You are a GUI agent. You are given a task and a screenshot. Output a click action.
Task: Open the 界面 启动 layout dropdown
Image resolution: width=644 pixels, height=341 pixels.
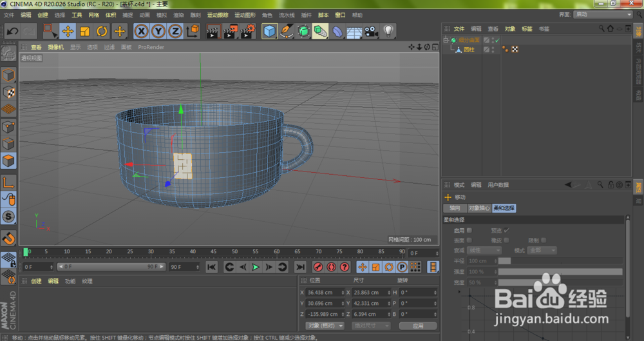coord(603,14)
